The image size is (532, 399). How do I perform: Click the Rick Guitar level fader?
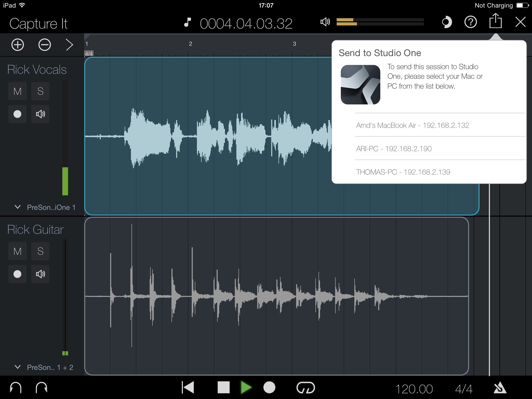65,297
